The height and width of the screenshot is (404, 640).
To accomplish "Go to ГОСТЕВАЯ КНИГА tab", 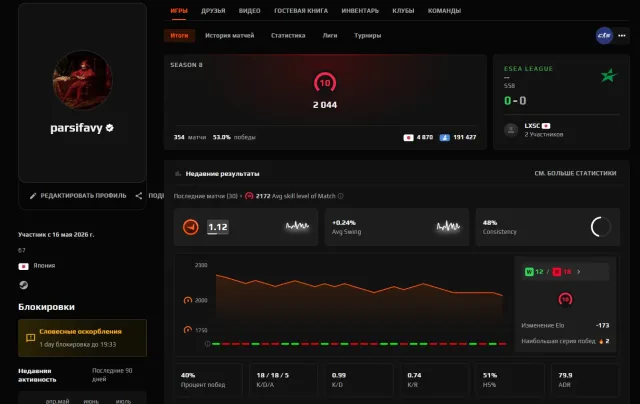I will (301, 11).
